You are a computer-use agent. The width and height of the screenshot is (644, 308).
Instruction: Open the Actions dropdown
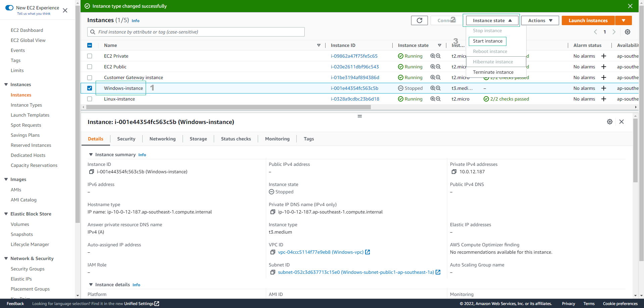click(540, 20)
